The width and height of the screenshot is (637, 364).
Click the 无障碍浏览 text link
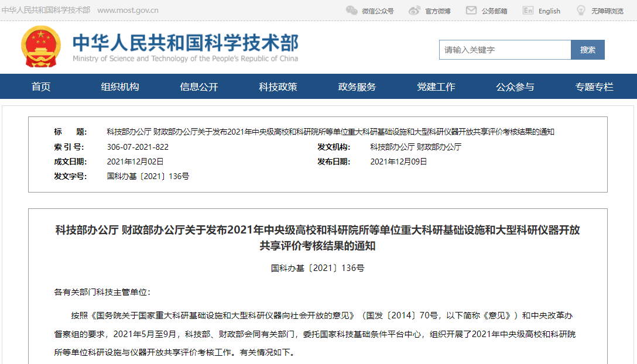click(607, 11)
